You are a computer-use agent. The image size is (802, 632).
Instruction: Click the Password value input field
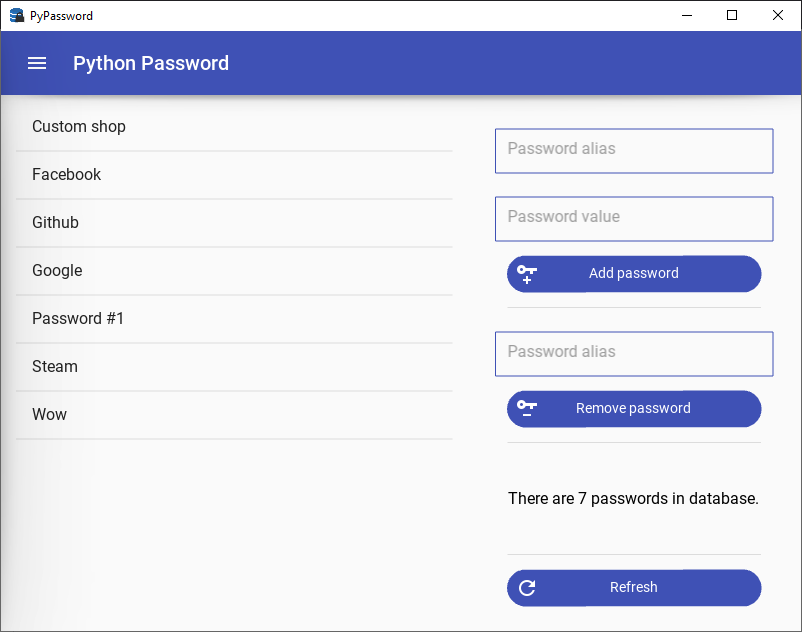633,219
